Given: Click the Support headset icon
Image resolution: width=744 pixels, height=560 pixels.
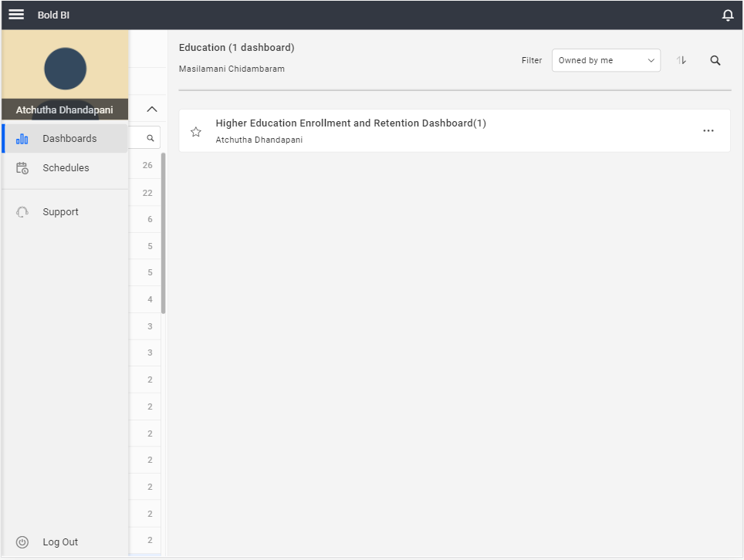Looking at the screenshot, I should click(22, 211).
